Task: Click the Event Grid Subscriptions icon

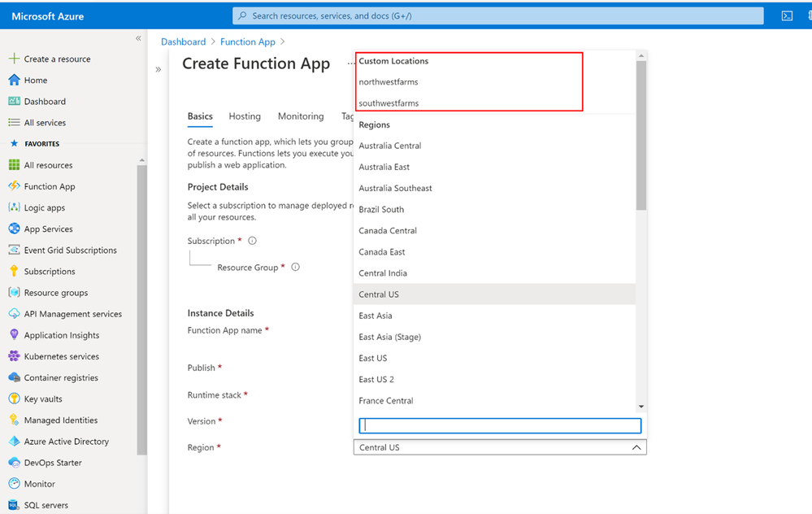Action: coord(14,250)
